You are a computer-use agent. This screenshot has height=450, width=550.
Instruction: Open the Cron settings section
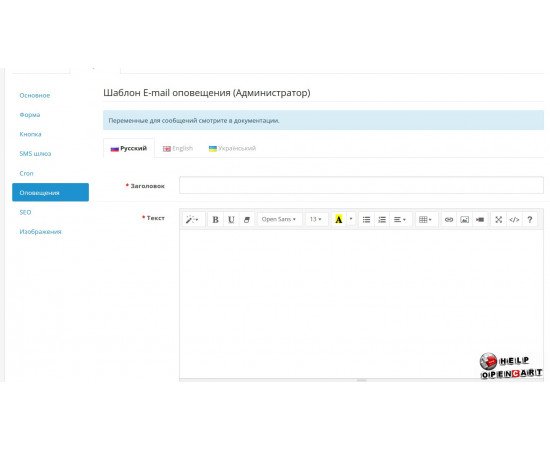(26, 173)
